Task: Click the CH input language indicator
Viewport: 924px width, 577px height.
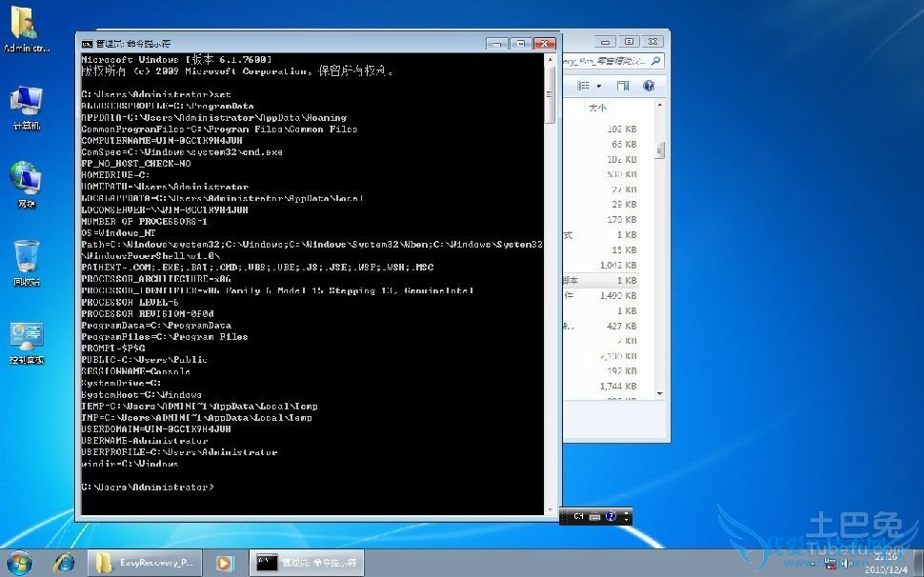Action: [578, 516]
